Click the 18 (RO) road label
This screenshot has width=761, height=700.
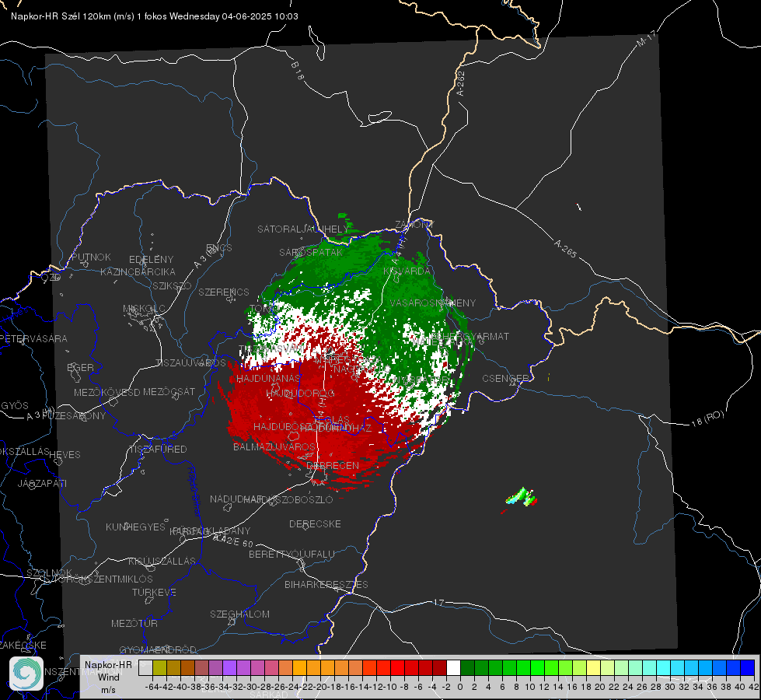coord(707,418)
